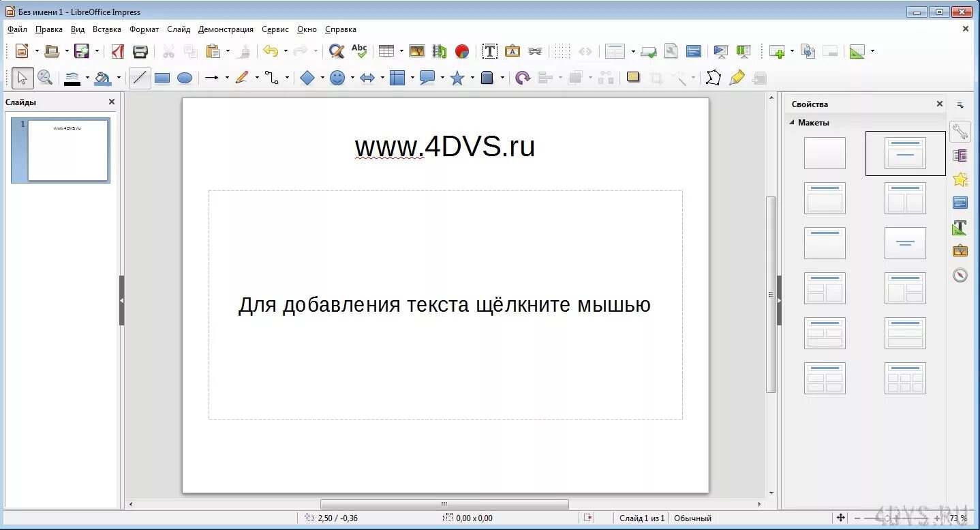Select slide 1 thumbnail in Слайды panel
Image resolution: width=980 pixels, height=530 pixels.
point(67,150)
